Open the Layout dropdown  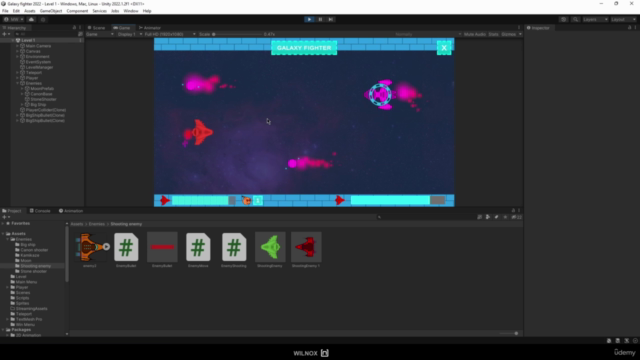[623, 19]
